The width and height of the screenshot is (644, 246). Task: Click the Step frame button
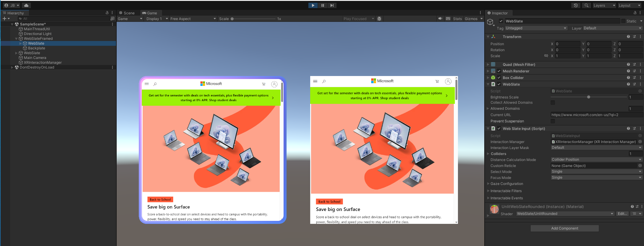[332, 5]
